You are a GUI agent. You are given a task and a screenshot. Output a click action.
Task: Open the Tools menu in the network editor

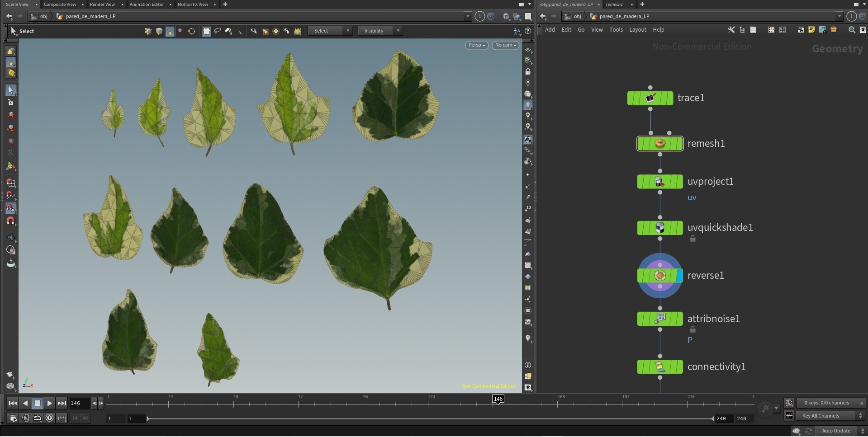(x=616, y=29)
